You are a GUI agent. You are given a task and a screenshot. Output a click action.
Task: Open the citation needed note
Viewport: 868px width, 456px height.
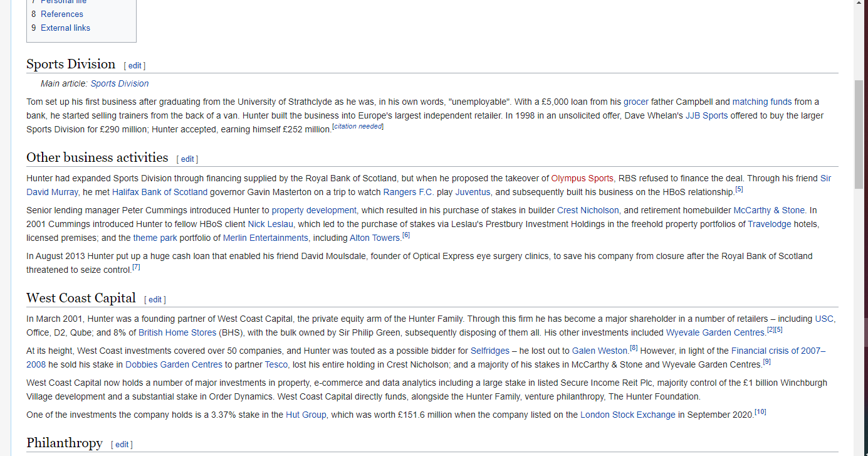pos(358,126)
